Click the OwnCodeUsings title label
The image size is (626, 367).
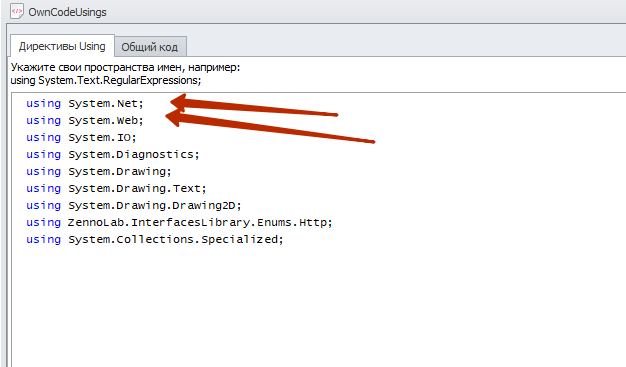click(67, 12)
